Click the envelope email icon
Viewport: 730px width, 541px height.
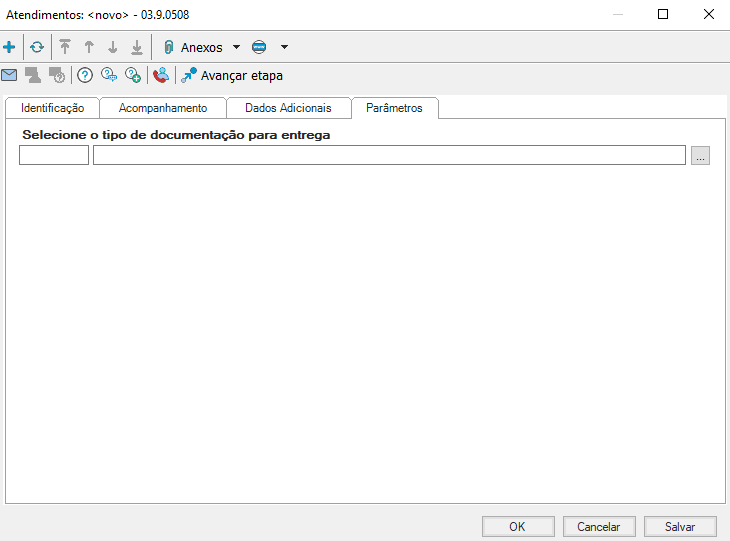[9, 75]
